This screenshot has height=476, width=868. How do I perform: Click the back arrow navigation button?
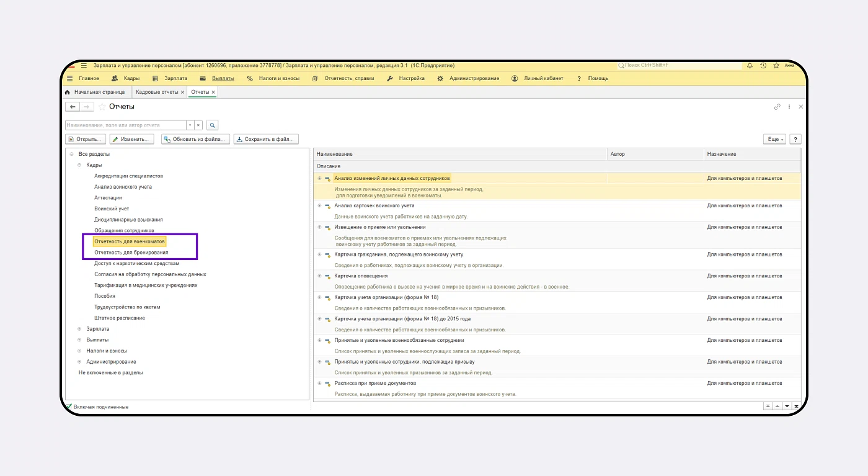point(73,107)
